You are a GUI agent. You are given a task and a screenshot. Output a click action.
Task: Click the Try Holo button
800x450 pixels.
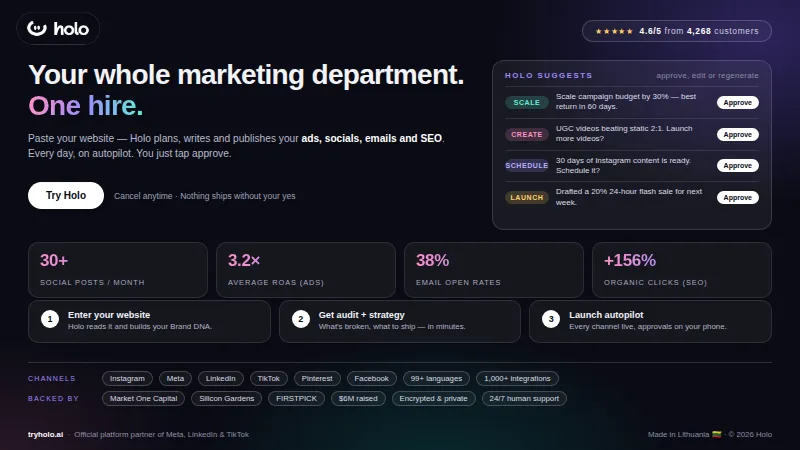pos(66,195)
